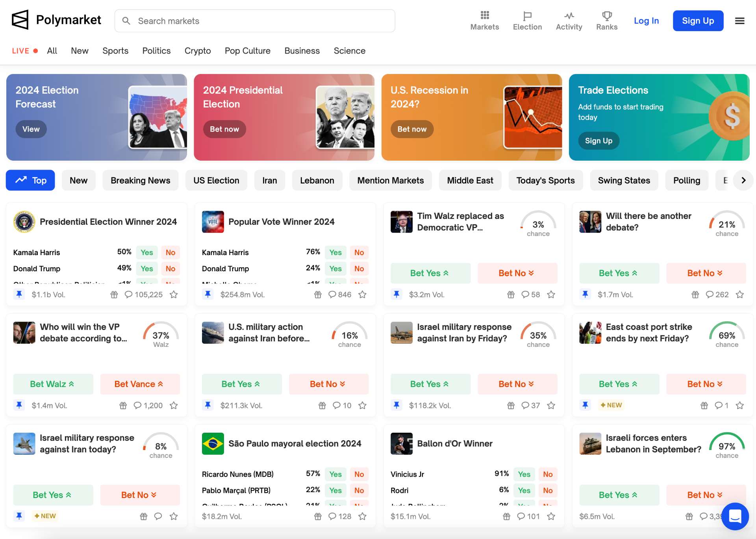The image size is (756, 539).
Task: Click the pin icon on Tim Walz replaced card
Action: point(397,294)
